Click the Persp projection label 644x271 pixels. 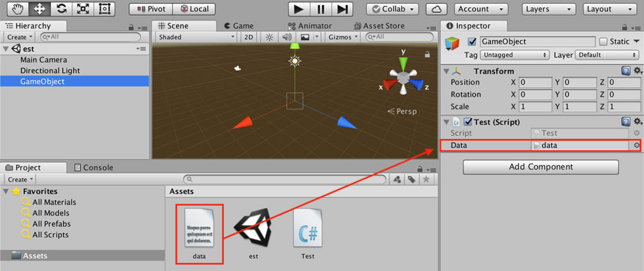[x=402, y=111]
